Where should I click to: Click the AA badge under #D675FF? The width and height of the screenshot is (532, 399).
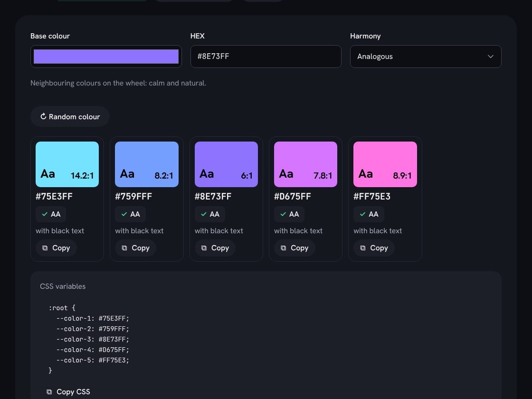tap(289, 214)
